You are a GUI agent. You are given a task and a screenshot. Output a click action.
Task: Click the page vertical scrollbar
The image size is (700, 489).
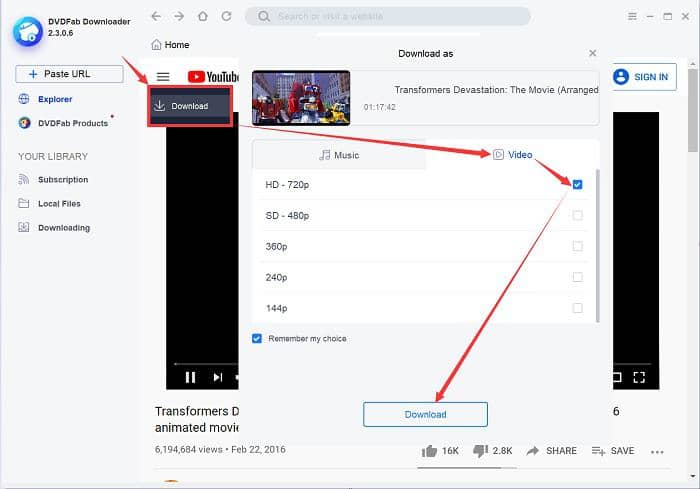[692, 109]
